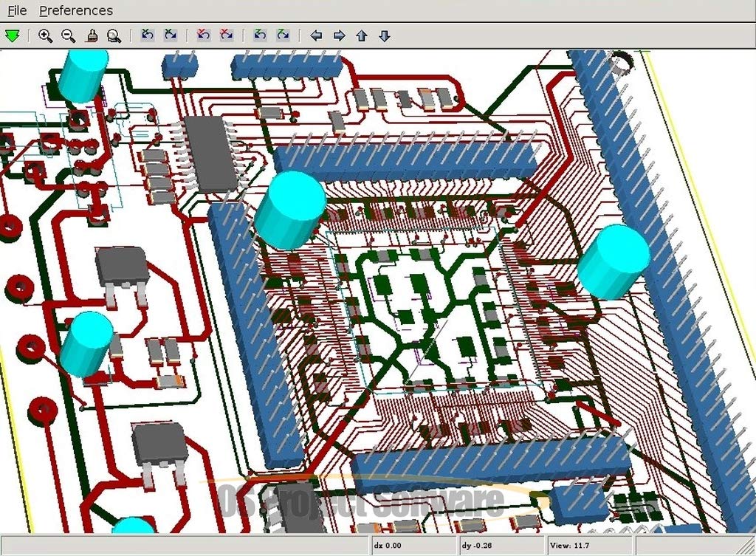Rotate X counterclockwise using first X rotate icon
Viewport: 756px width, 556px height.
point(148,35)
